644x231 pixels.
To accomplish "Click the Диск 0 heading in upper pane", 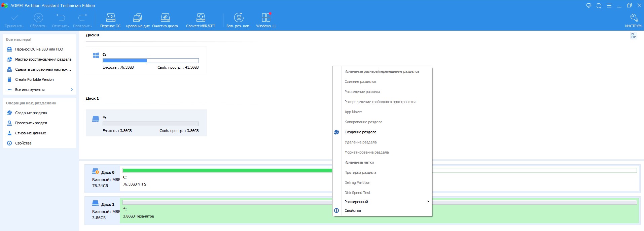I will point(93,35).
